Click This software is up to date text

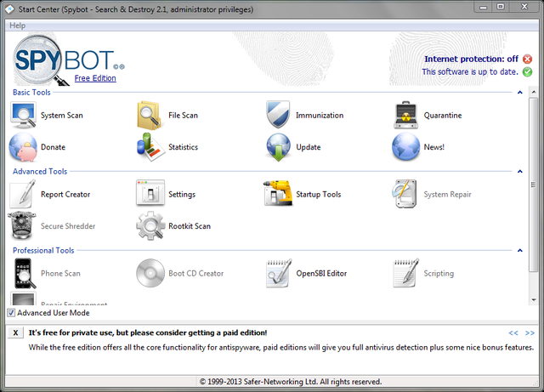pos(470,72)
